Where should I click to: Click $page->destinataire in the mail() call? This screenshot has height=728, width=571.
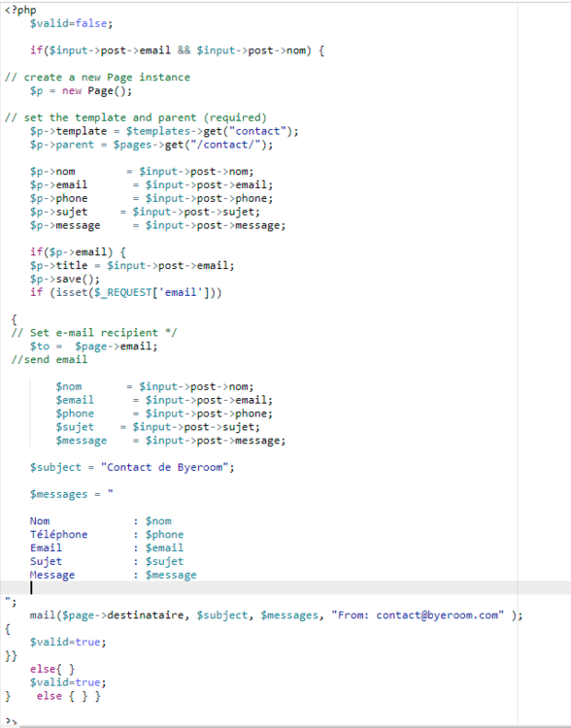[x=122, y=615]
